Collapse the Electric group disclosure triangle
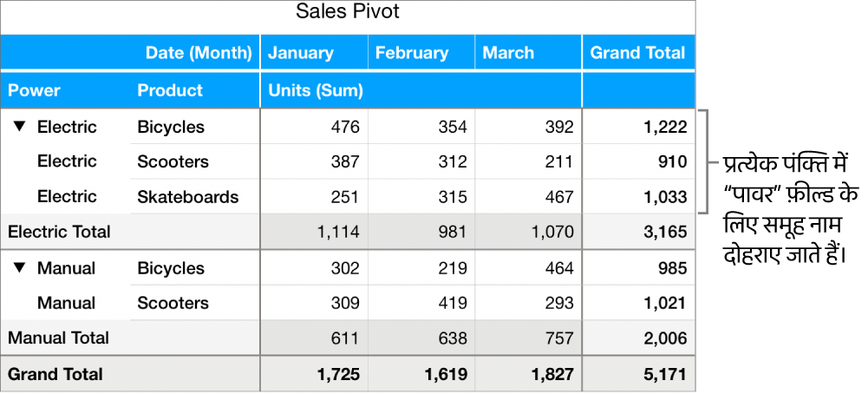868x394 pixels. (19, 128)
